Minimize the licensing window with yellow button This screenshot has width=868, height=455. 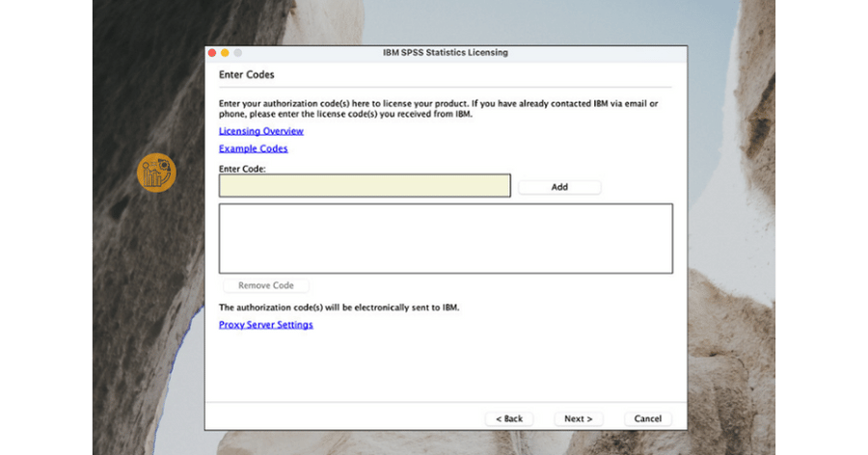point(225,53)
